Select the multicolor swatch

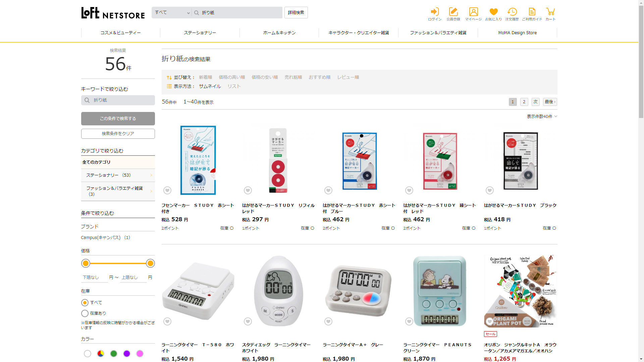101,354
